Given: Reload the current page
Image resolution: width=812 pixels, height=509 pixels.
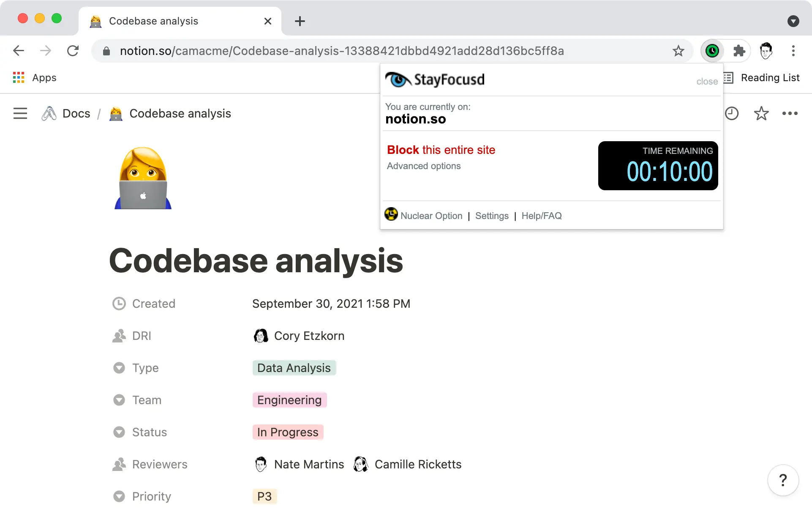Looking at the screenshot, I should (73, 51).
